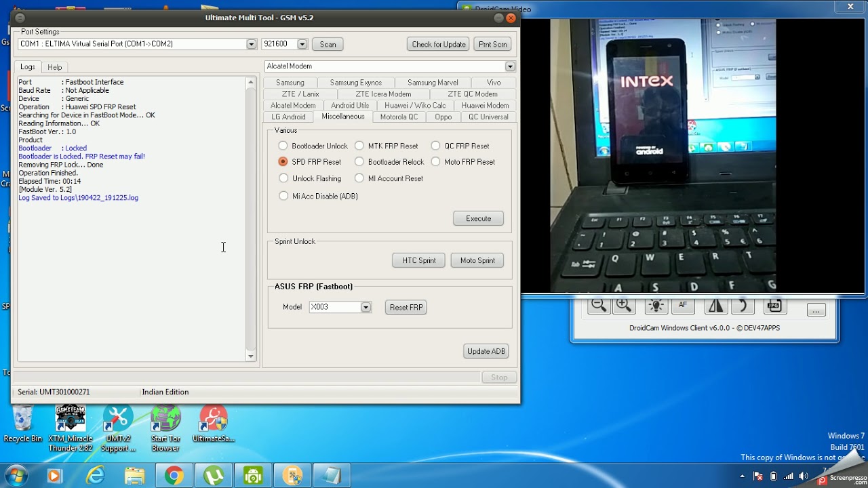Click DroidCam zoom in magnifier icon
The width and height of the screenshot is (868, 488).
[x=624, y=306]
